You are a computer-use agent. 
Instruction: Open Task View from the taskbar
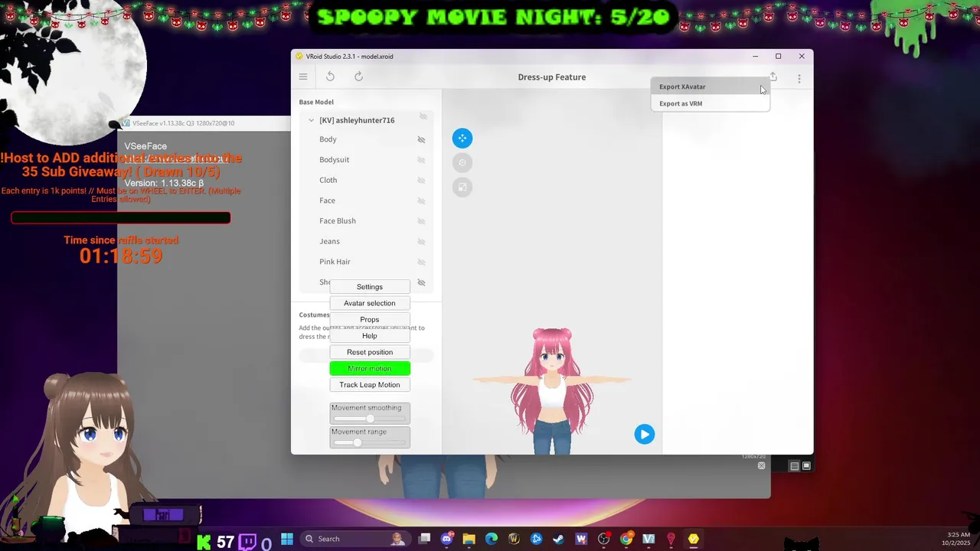click(425, 539)
